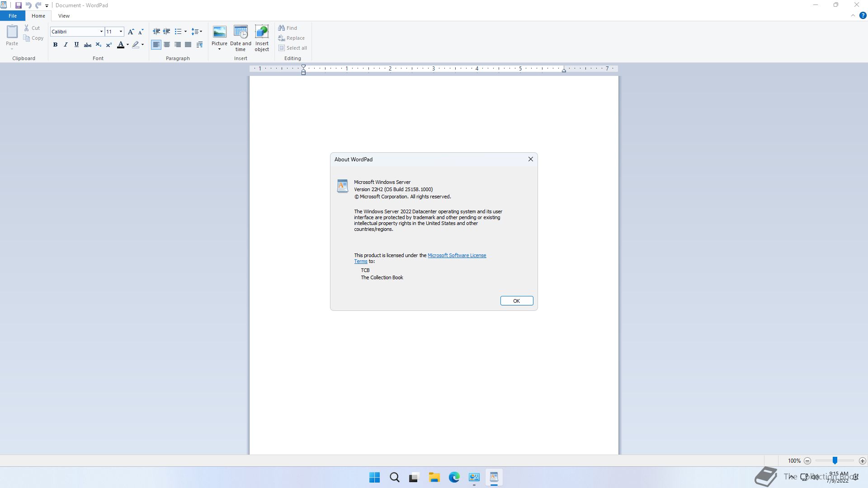The image size is (868, 488).
Task: Switch to the Home ribbon tab
Action: pos(38,16)
